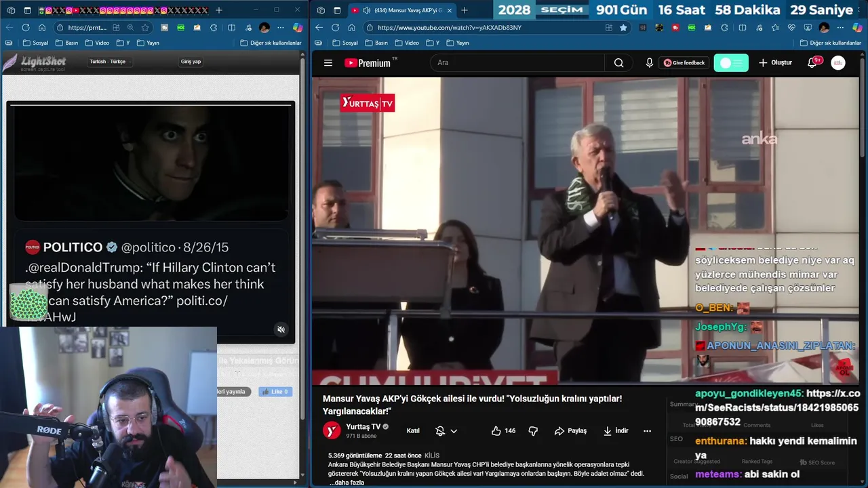Zoom icon in the left browser address bar

130,28
